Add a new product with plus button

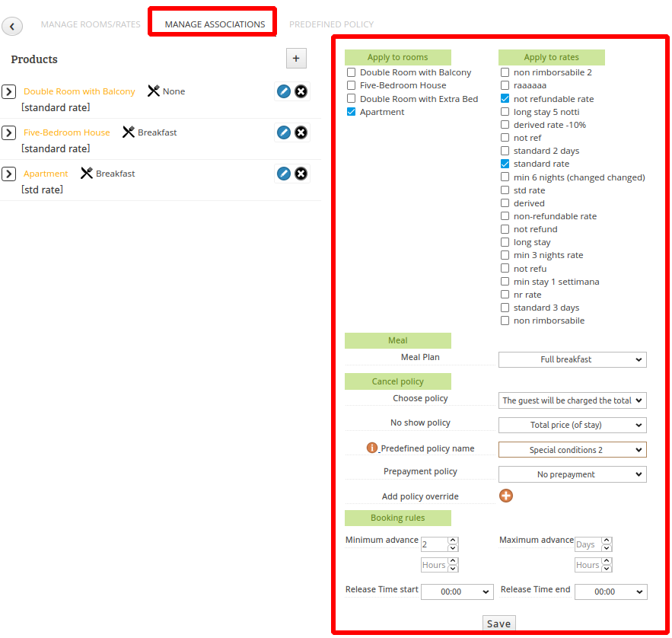296,59
